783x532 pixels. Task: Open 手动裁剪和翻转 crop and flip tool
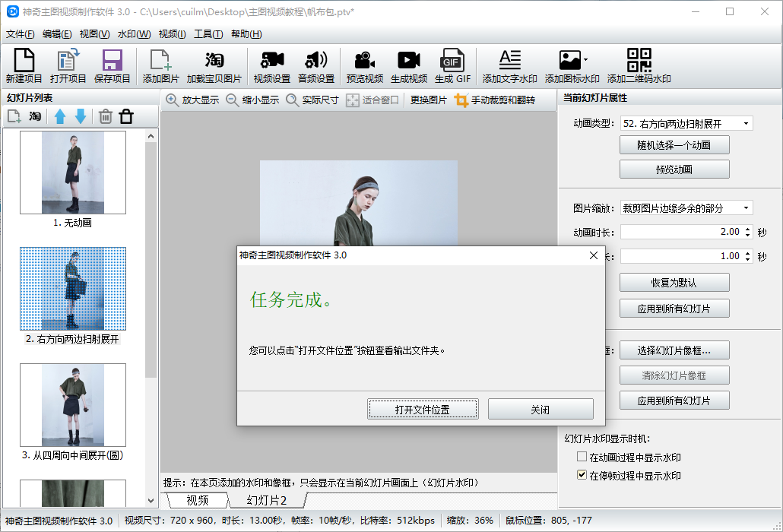tap(495, 100)
